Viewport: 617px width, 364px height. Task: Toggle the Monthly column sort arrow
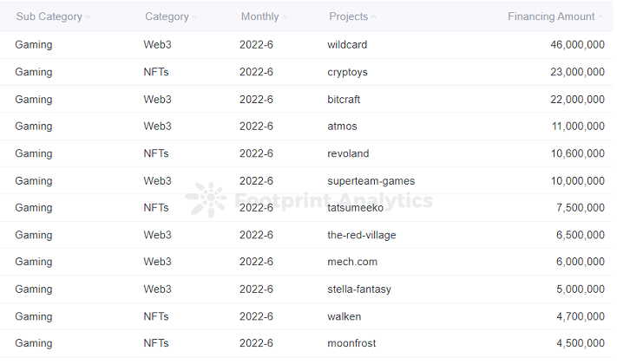tap(284, 17)
